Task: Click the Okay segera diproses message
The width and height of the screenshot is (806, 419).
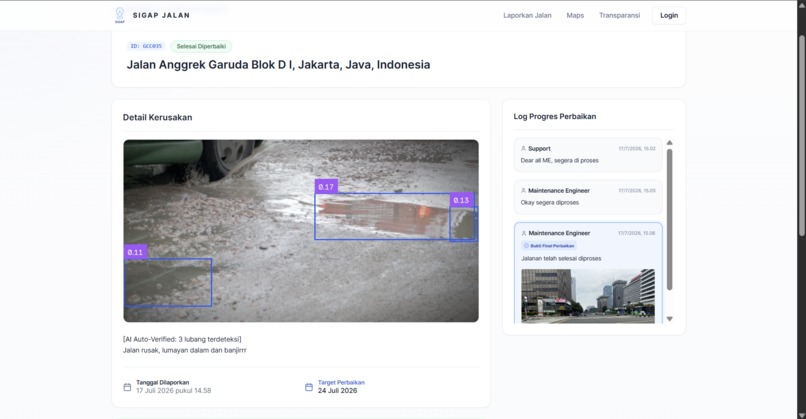Action: click(x=549, y=203)
